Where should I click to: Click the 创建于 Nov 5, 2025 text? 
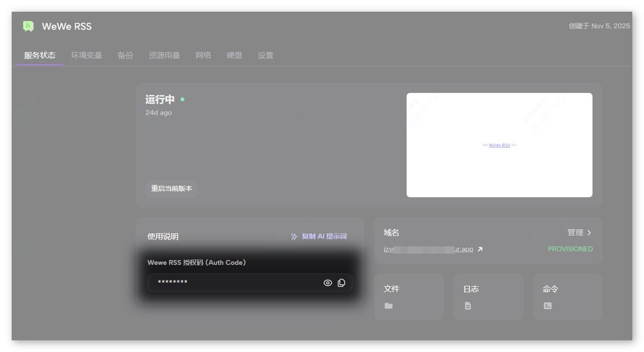[x=599, y=26]
